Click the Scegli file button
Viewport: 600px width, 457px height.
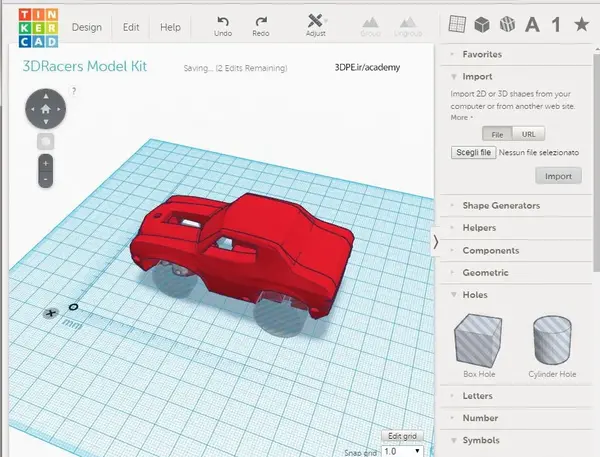473,152
